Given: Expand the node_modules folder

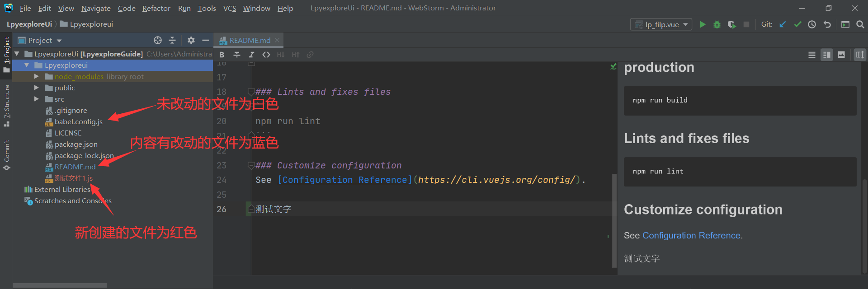Looking at the screenshot, I should (x=37, y=76).
